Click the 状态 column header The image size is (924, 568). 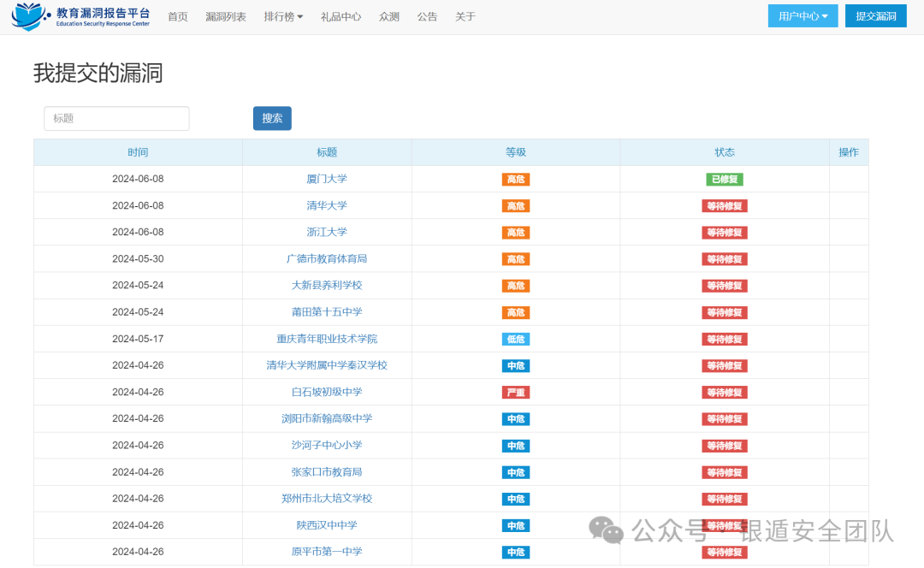click(x=725, y=152)
